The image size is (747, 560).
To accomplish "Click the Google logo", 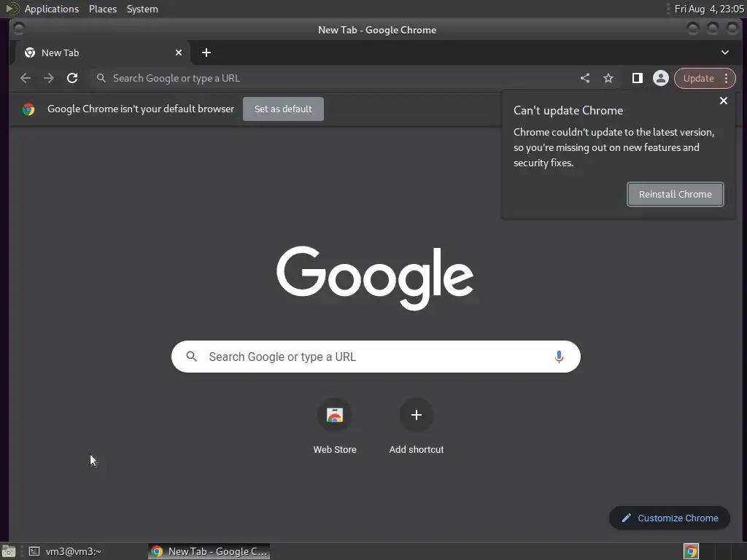I will (x=375, y=278).
